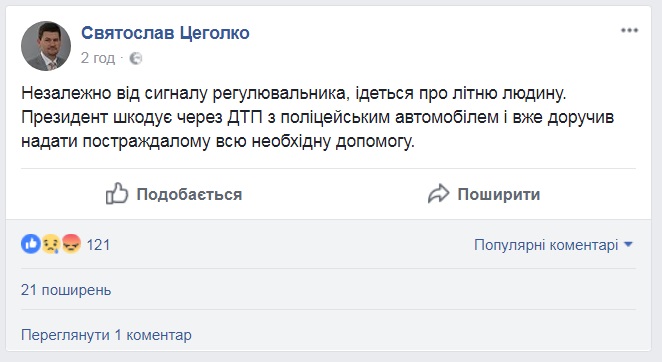Screen dimensions: 662x362
Task: Open the three-dot post options menu
Action: tap(629, 30)
